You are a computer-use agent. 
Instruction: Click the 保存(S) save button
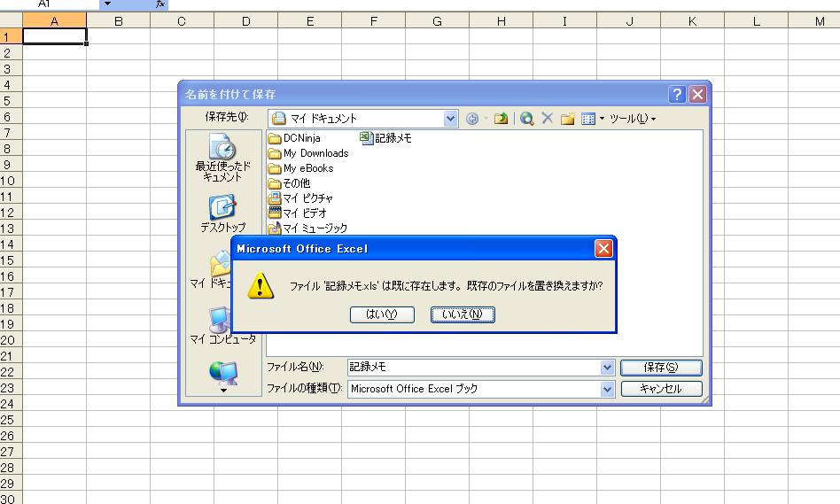[x=661, y=368]
